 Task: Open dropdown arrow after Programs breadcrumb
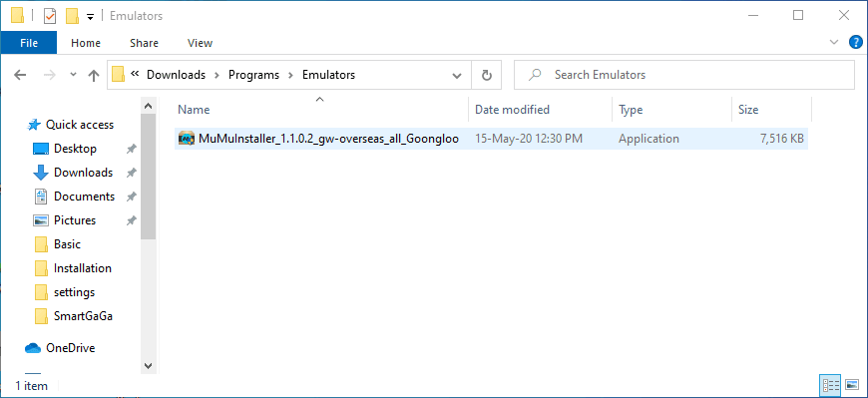pos(290,75)
